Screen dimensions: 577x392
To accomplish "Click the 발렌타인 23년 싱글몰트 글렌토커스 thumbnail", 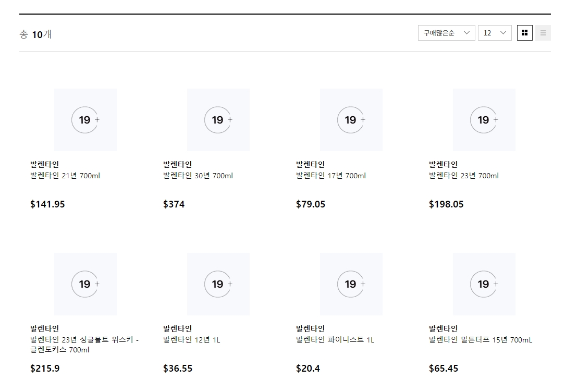I will click(85, 284).
